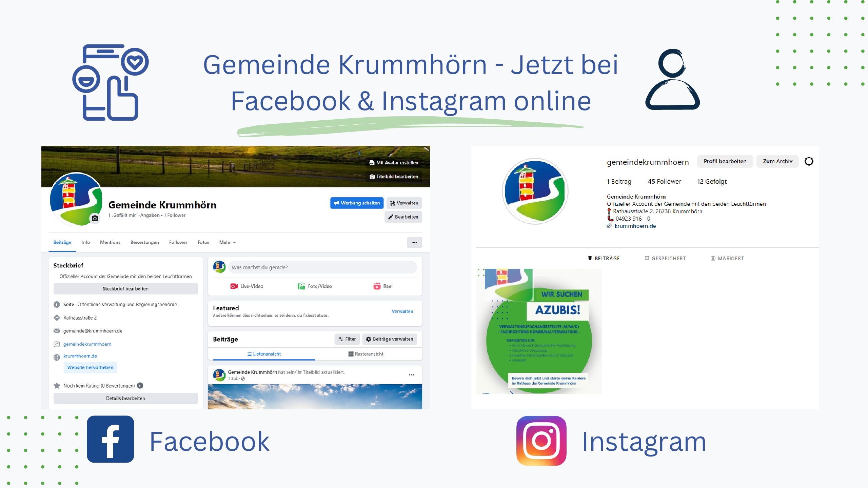Click the Instagram grid/Beiträge icon
This screenshot has width=868, height=488.
tap(589, 258)
